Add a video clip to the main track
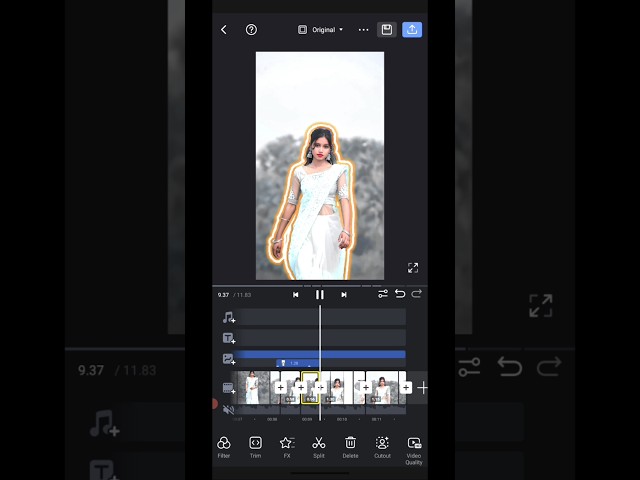Viewport: 640px width, 480px height. coord(229,388)
